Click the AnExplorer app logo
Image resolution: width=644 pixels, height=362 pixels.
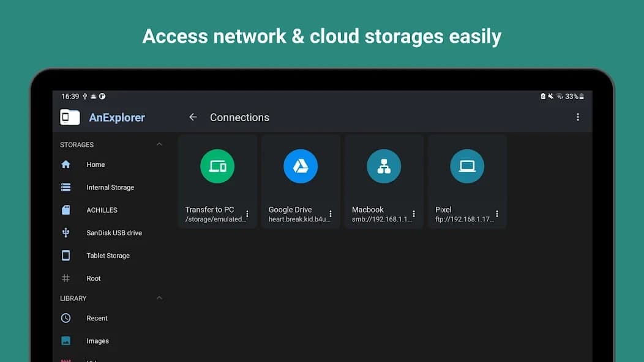click(x=70, y=117)
